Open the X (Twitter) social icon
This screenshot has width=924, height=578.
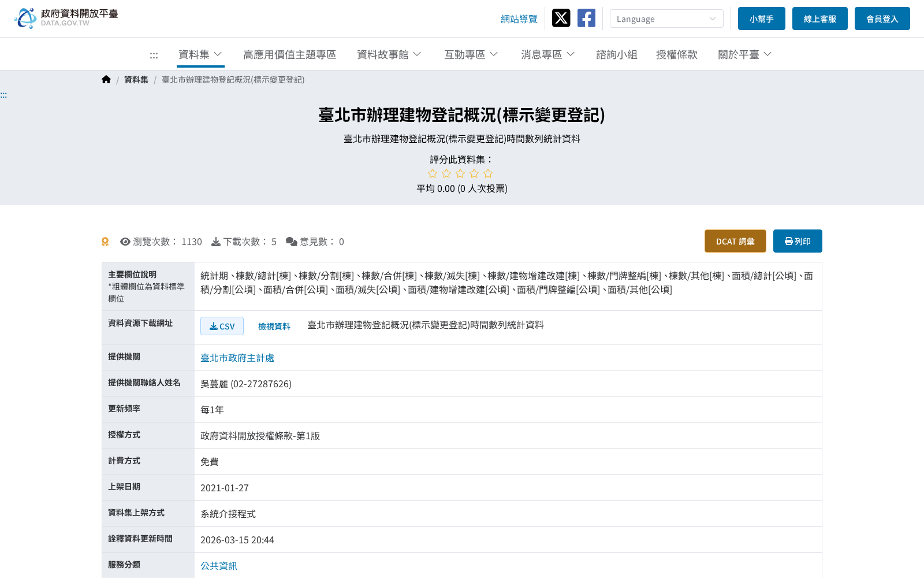pyautogui.click(x=561, y=18)
